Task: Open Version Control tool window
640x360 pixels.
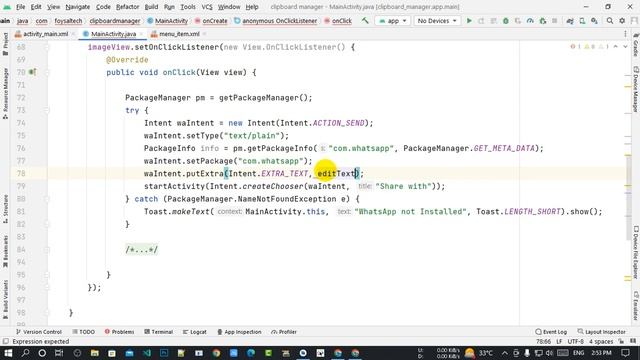Action: (x=38, y=332)
